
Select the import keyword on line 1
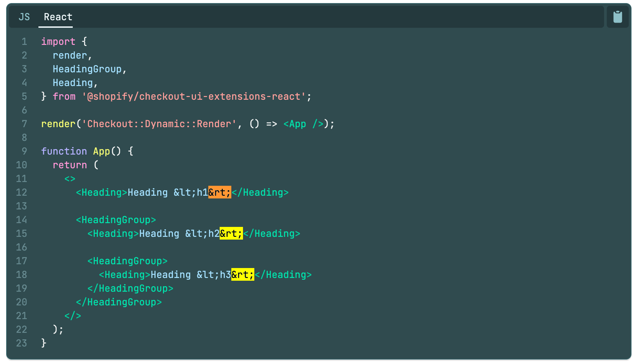click(x=58, y=41)
